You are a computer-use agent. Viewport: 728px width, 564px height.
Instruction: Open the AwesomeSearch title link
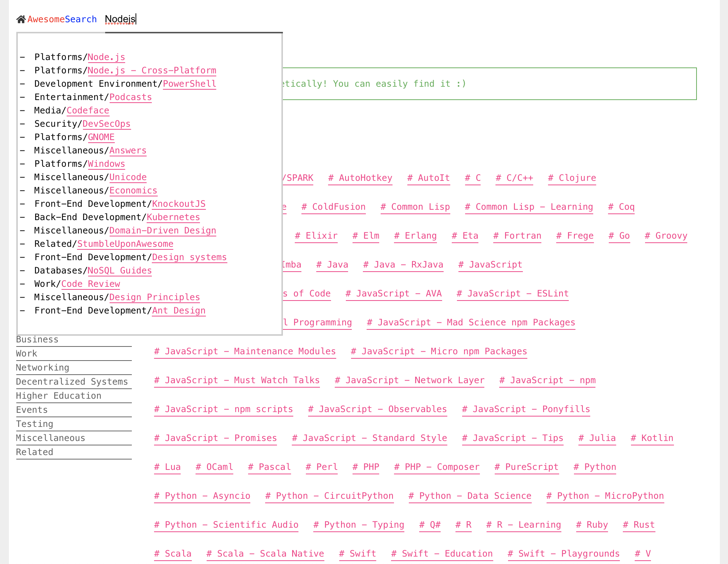62,19
